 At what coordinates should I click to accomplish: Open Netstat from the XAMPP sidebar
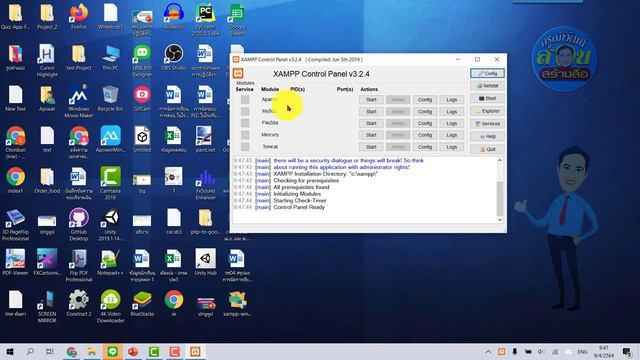click(x=487, y=86)
